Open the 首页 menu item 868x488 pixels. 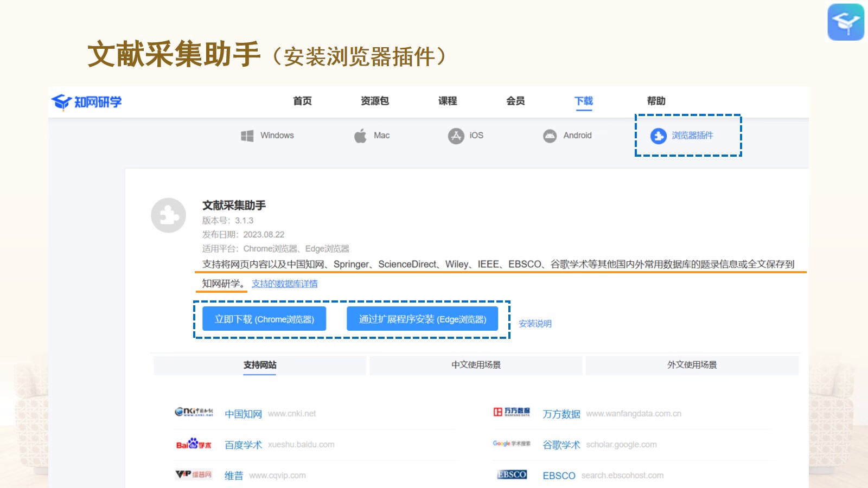click(302, 101)
